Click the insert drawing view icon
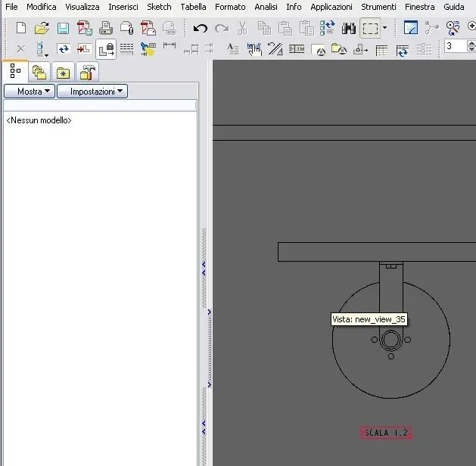This screenshot has height=466, width=476. click(x=84, y=48)
